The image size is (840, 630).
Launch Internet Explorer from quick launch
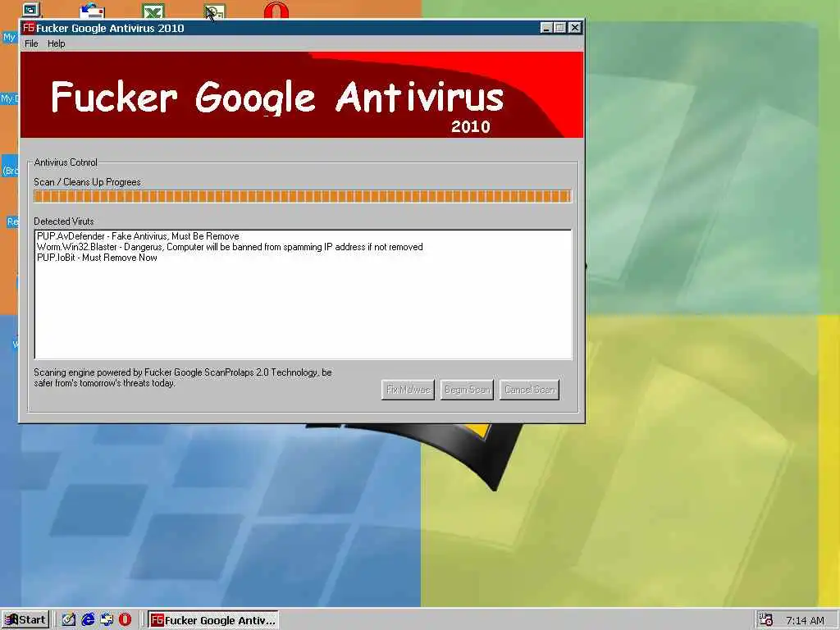[88, 620]
